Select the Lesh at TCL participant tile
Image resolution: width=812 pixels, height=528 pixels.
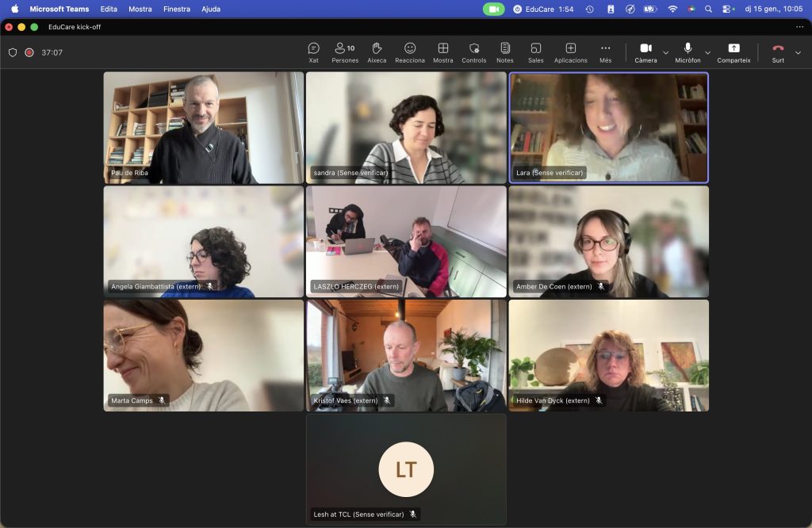406,469
